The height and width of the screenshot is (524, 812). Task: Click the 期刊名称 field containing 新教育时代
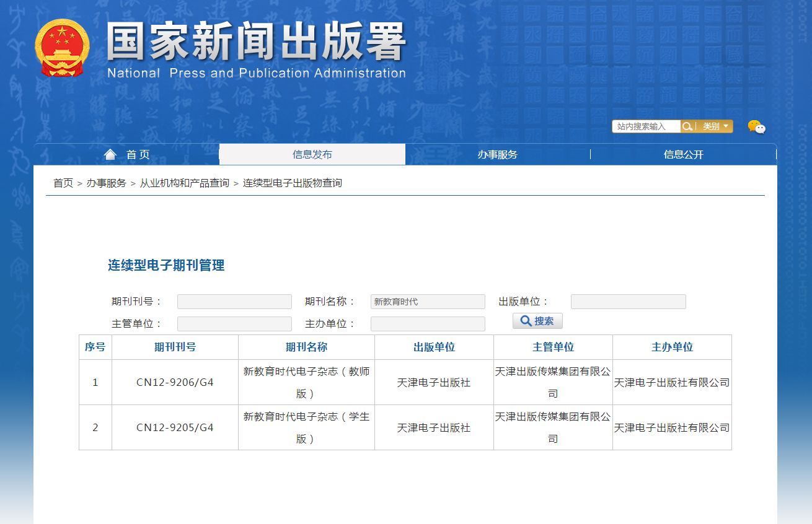[x=428, y=302]
